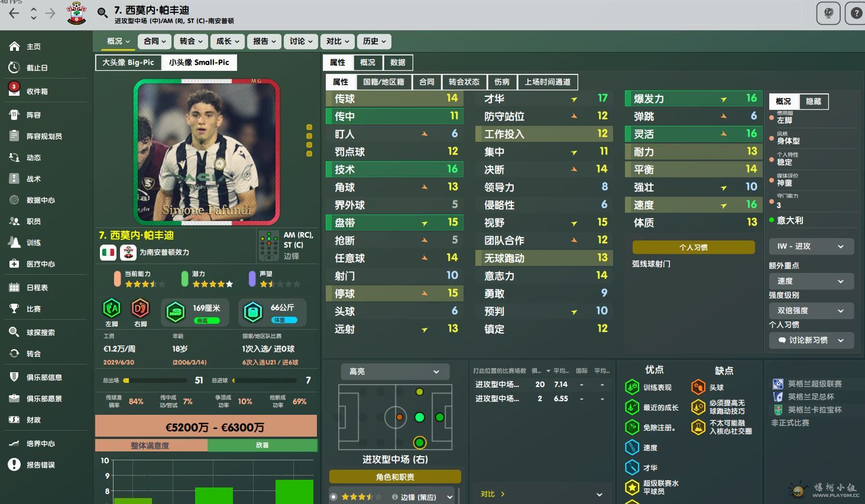
Task: Click the 个人习惯 button
Action: pyautogui.click(x=694, y=247)
